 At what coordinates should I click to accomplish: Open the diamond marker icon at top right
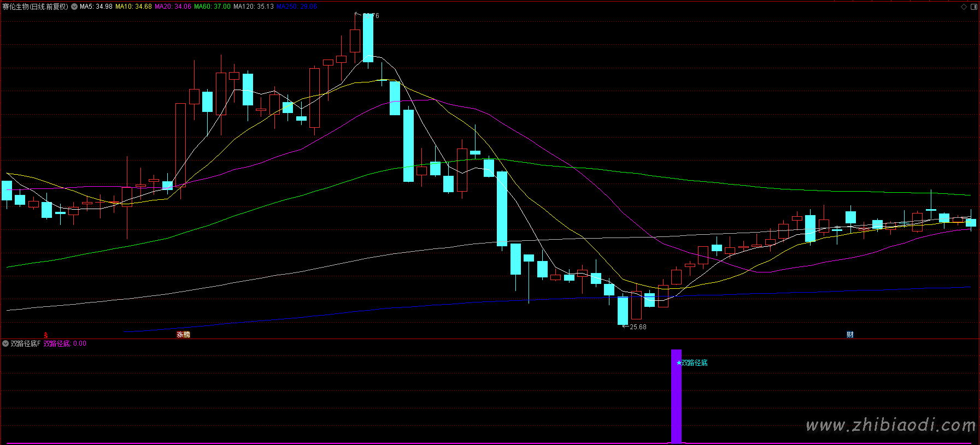tap(964, 7)
